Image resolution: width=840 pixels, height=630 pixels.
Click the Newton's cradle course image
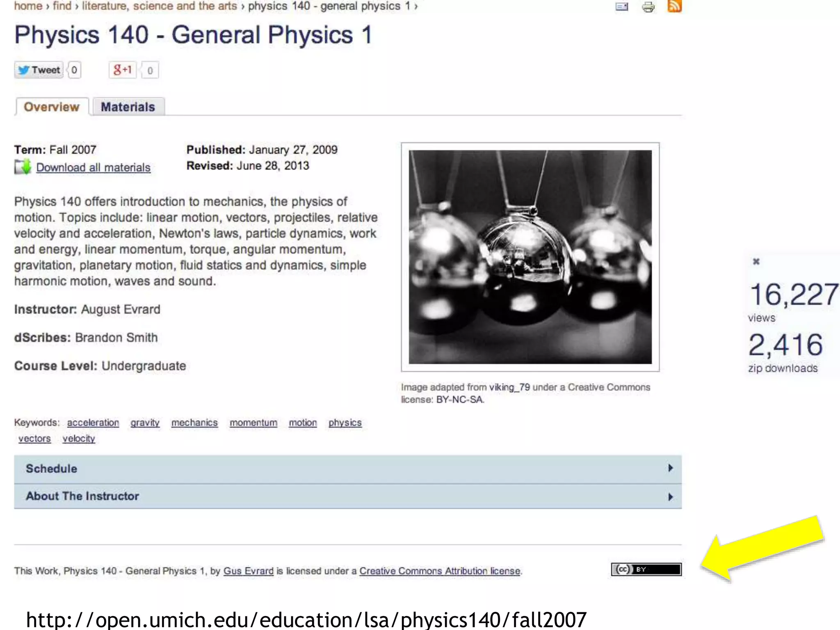[530, 257]
